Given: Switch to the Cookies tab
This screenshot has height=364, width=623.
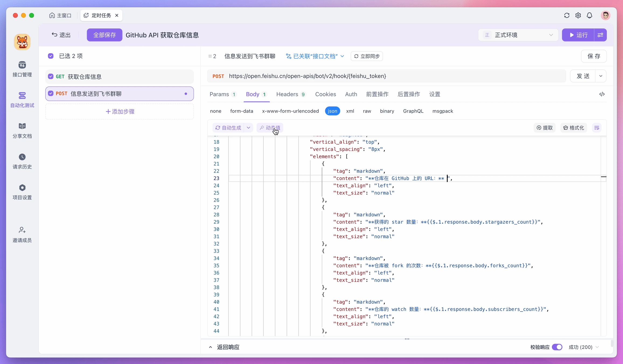Looking at the screenshot, I should click(x=325, y=94).
